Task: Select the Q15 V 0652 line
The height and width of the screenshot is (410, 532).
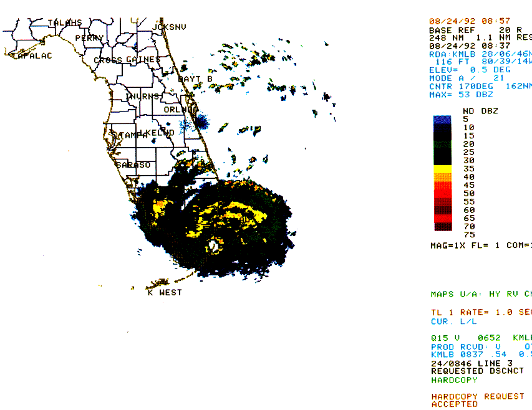Action: tap(481, 338)
